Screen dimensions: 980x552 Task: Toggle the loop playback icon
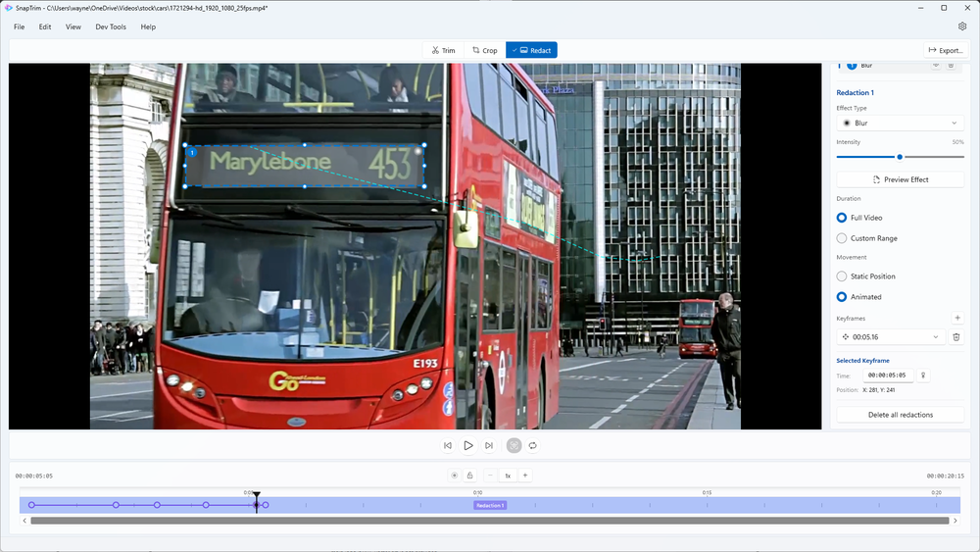533,445
